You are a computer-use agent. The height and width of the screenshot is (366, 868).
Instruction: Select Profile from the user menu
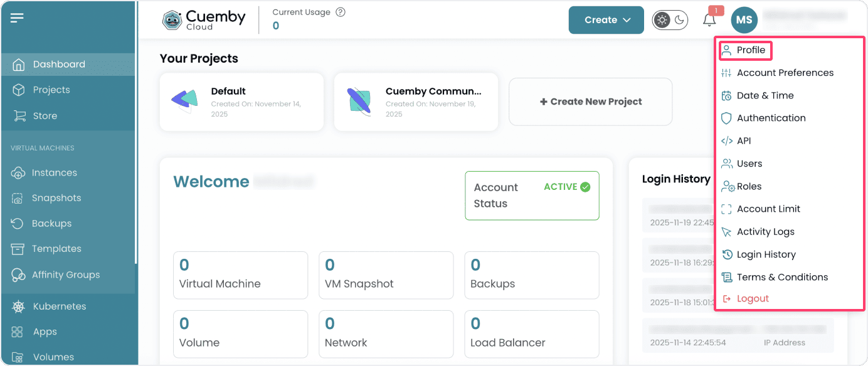tap(750, 50)
